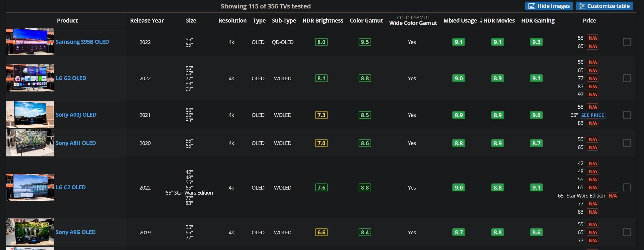Click the LG C2 Star Wars Edition N/A badge
The height and width of the screenshot is (250, 644).
[612, 196]
